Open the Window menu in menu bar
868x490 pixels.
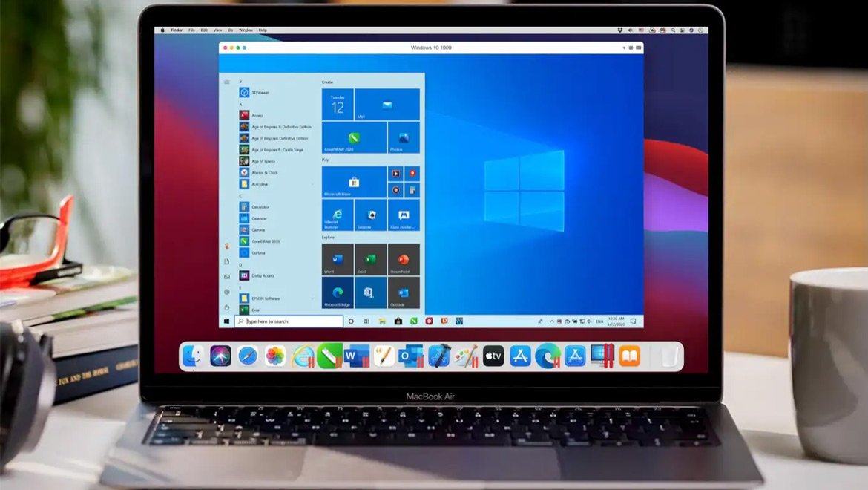click(246, 30)
